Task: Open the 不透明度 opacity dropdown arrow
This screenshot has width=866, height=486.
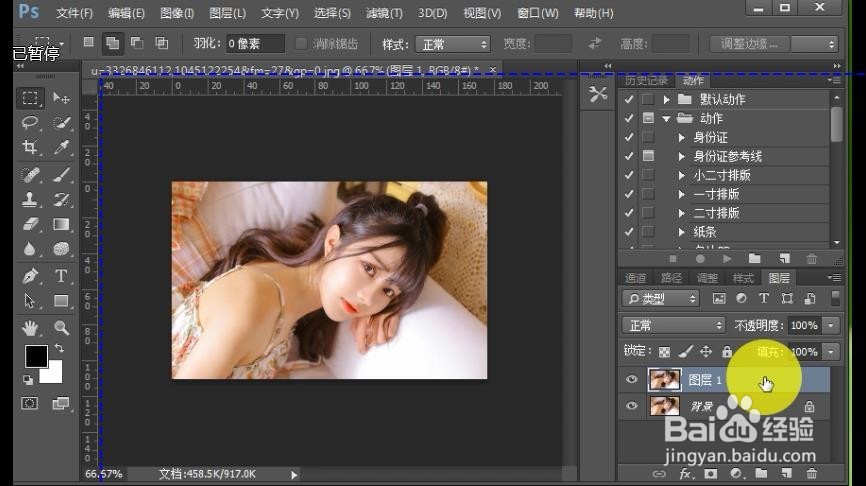Action: 831,325
